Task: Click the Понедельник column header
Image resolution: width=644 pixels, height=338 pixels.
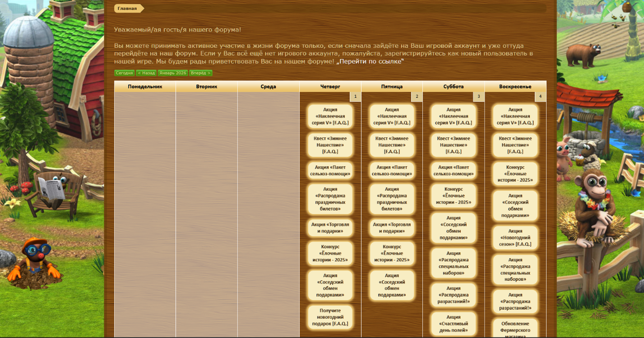Action: click(145, 87)
